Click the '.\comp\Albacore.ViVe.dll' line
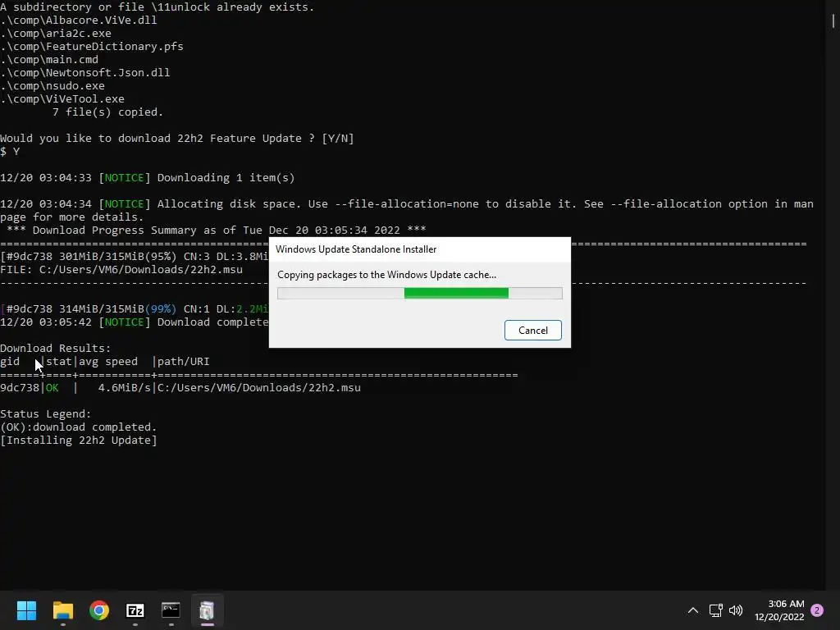840x630 pixels. coord(79,21)
